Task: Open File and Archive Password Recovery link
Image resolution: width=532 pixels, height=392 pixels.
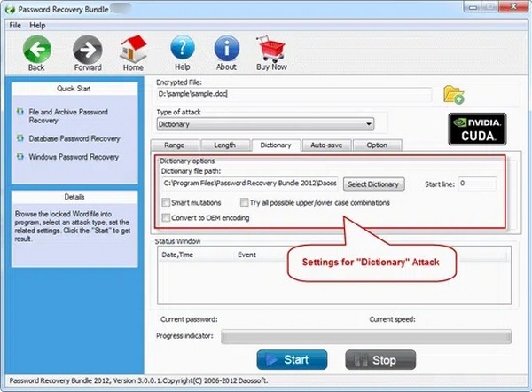Action: pyautogui.click(x=68, y=116)
